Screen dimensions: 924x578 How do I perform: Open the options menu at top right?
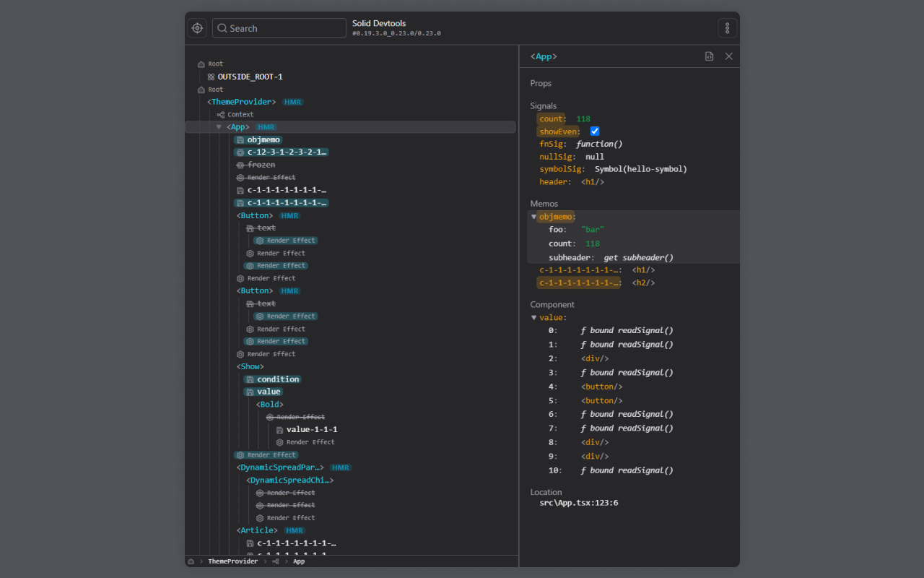(x=727, y=27)
